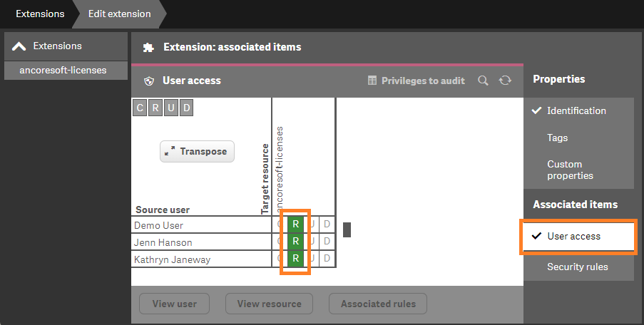Click the refresh icon
644x325 pixels.
tap(505, 81)
